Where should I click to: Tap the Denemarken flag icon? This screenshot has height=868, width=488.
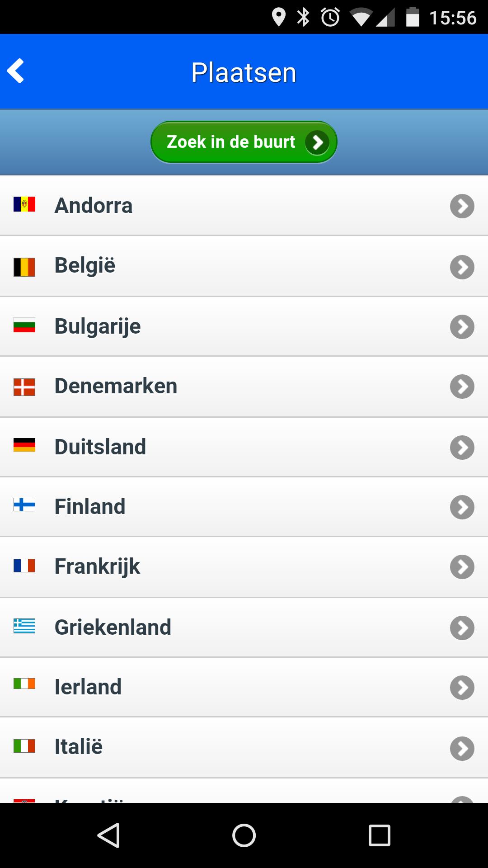click(x=24, y=387)
